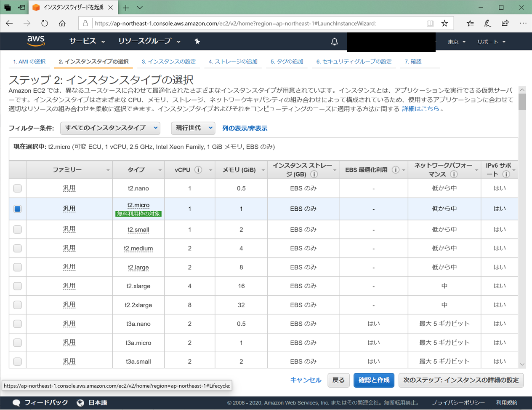Open すべてのインスタンスタイプ filter dropdown

click(x=110, y=128)
